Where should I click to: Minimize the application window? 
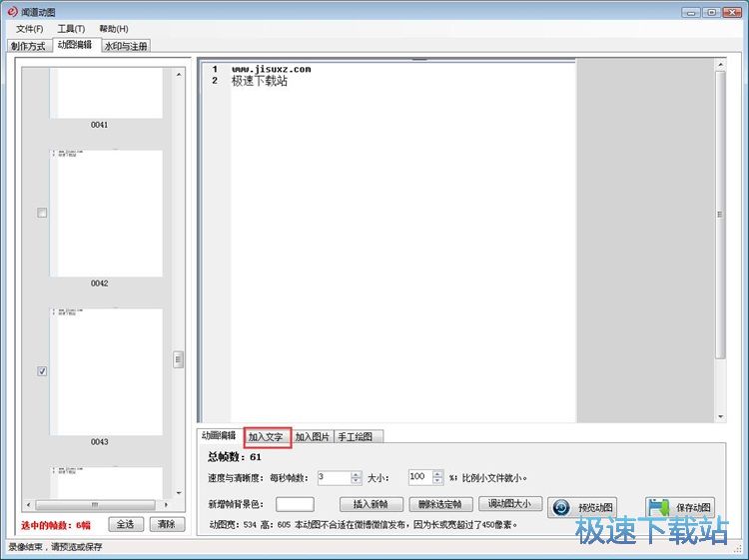[691, 12]
